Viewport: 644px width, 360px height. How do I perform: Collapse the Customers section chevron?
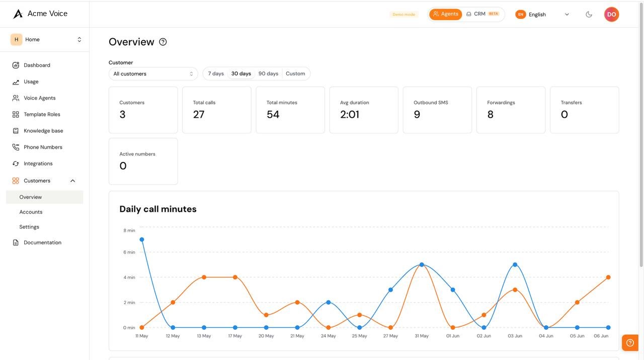click(x=72, y=181)
